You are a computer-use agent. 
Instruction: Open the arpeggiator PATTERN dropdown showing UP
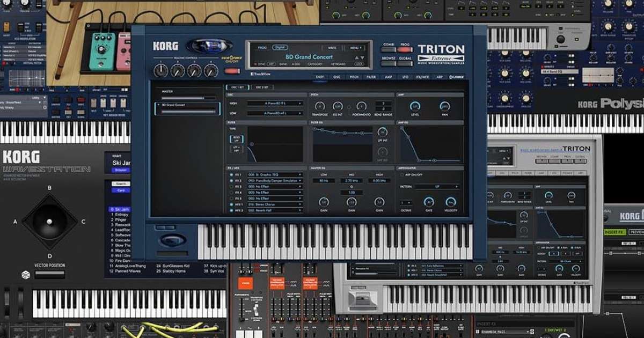(x=436, y=186)
